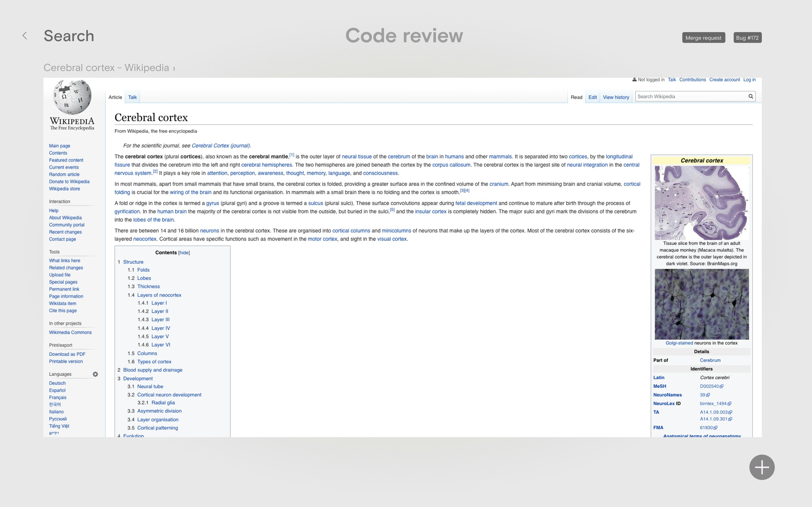Image resolution: width=812 pixels, height=507 pixels.
Task: Navigate back using the back arrow
Action: click(25, 35)
